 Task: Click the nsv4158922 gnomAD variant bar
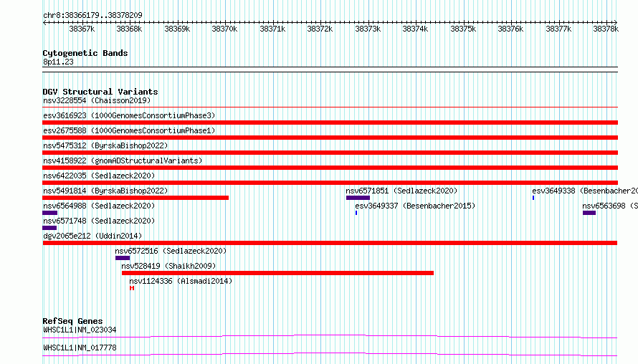click(x=330, y=168)
